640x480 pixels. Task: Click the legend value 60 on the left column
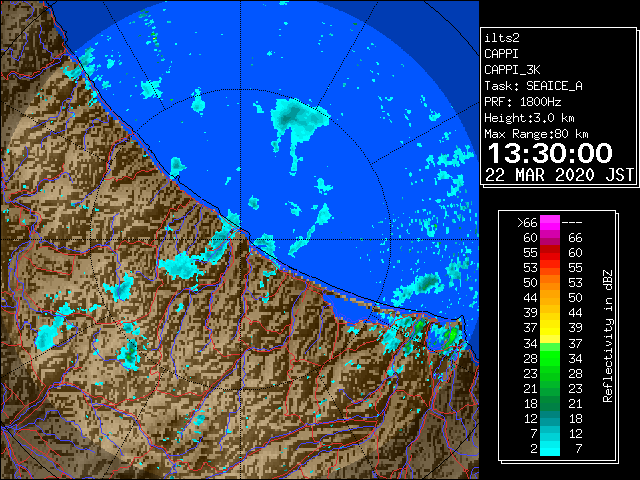tap(530, 238)
